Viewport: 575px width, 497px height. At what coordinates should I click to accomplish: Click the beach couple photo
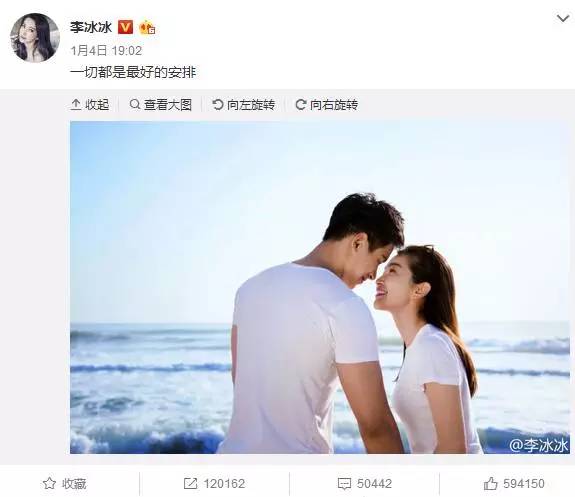320,287
